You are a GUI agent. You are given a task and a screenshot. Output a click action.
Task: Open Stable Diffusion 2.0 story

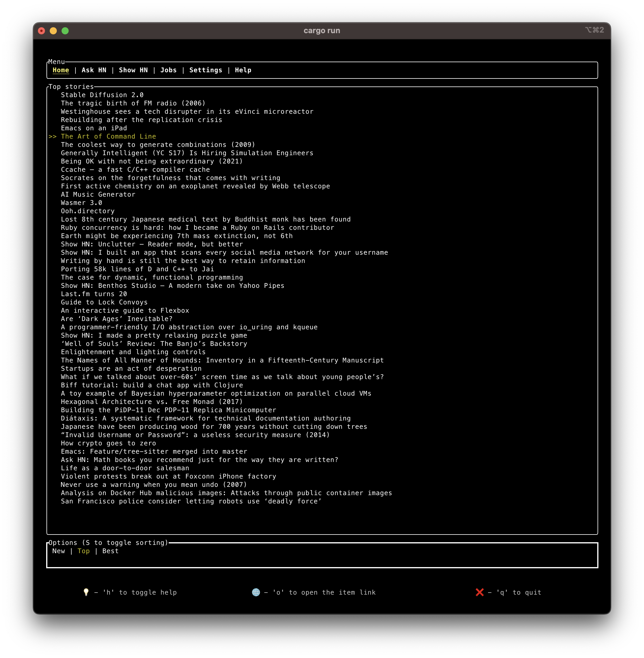click(x=102, y=94)
